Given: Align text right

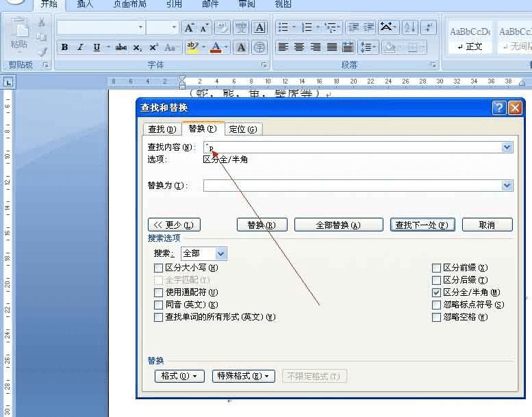Looking at the screenshot, I should [x=315, y=47].
